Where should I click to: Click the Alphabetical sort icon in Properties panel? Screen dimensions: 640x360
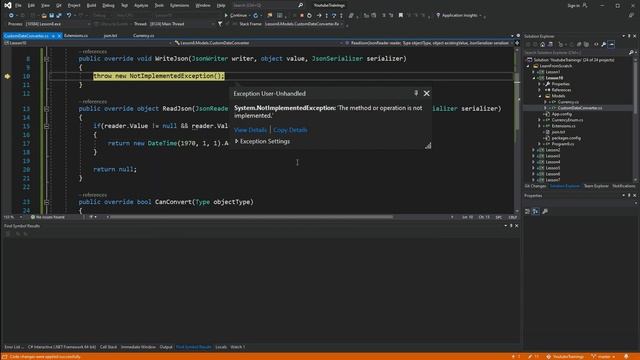pyautogui.click(x=536, y=211)
